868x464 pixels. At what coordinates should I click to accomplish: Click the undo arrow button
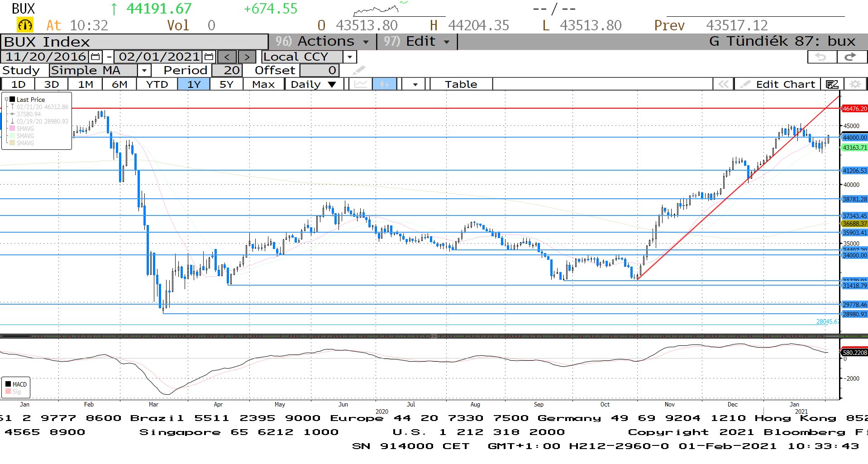point(822,57)
